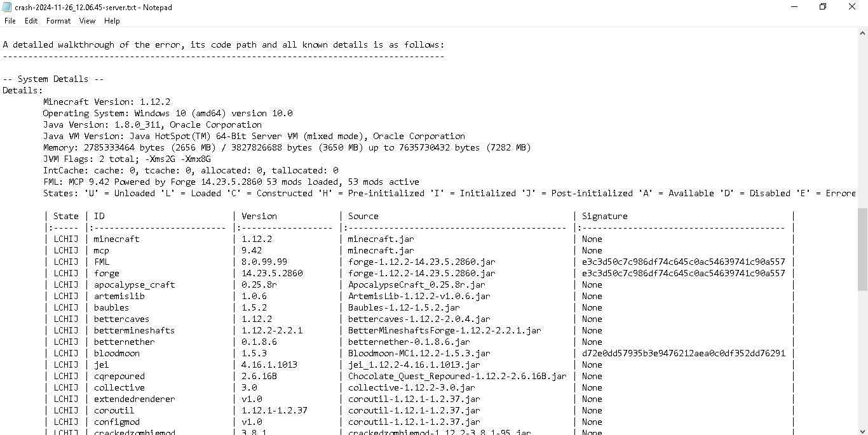
Task: Click the 'forge-1.12.2-14.23.5.2860.jar' source in FML row
Action: [x=421, y=262]
